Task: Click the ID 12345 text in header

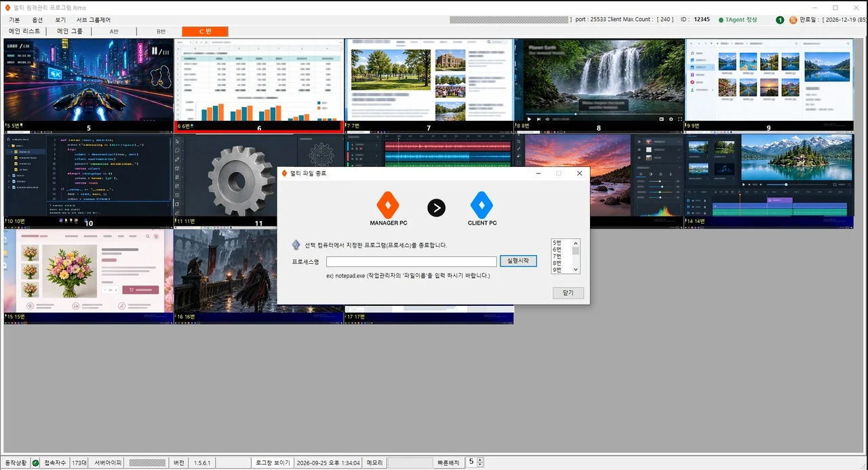Action: pos(694,20)
